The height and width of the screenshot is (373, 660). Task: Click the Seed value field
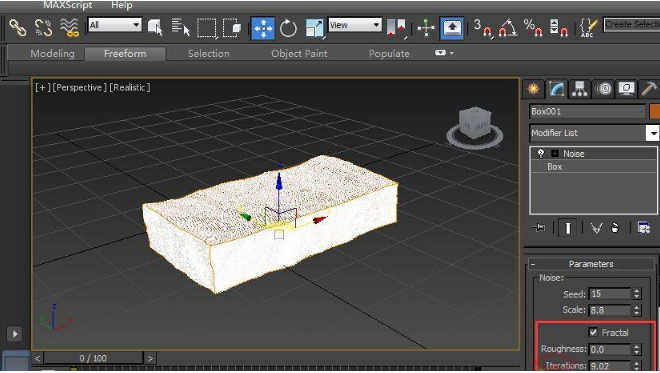[x=609, y=294]
